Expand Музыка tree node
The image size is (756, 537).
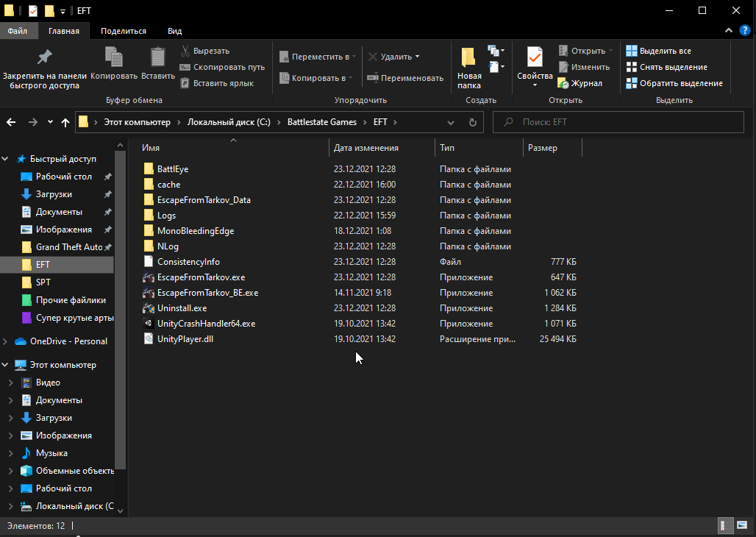click(x=11, y=453)
